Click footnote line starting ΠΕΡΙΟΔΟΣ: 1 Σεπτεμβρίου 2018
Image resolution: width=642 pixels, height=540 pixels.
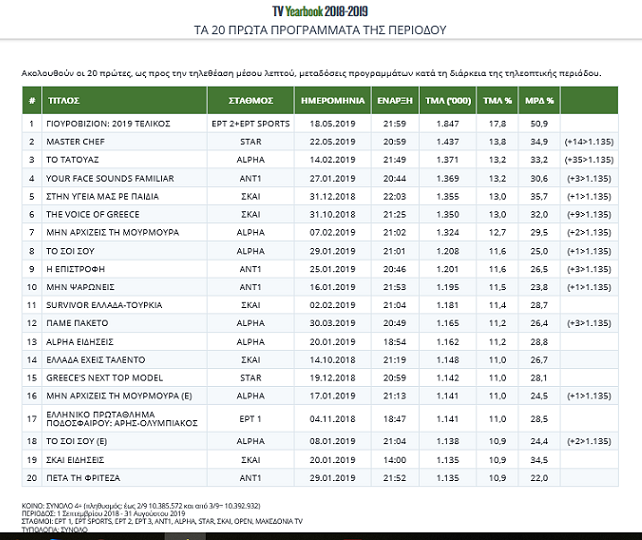tap(103, 513)
